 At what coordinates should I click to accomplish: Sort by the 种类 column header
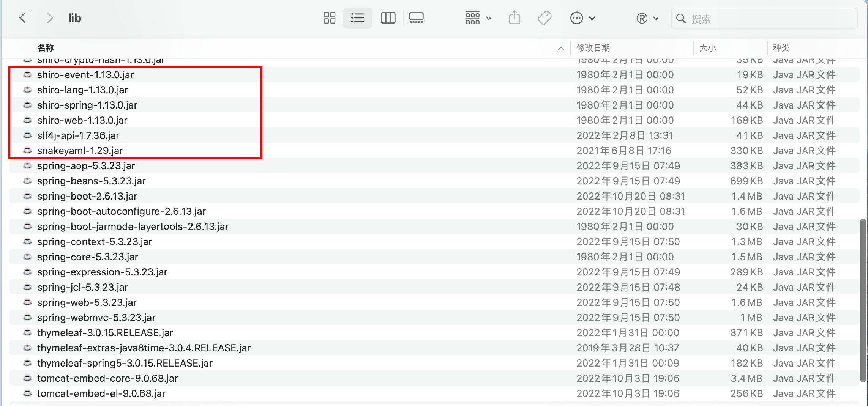781,48
